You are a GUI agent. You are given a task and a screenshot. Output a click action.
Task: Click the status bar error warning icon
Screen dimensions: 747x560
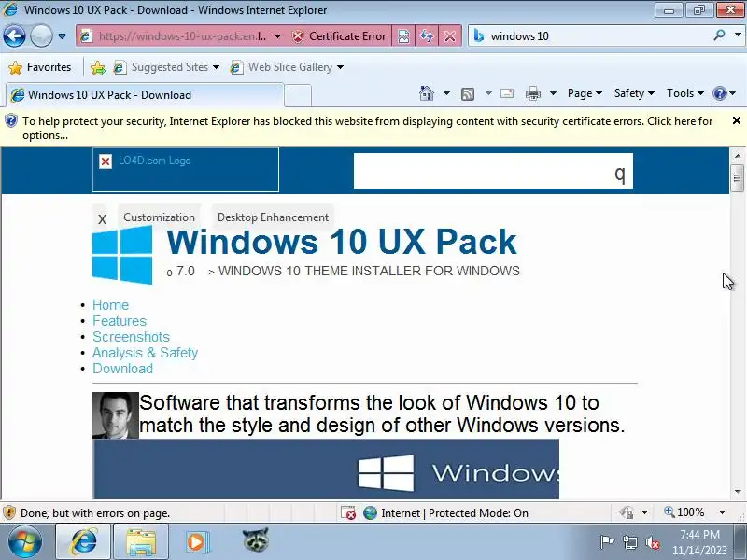pos(9,512)
